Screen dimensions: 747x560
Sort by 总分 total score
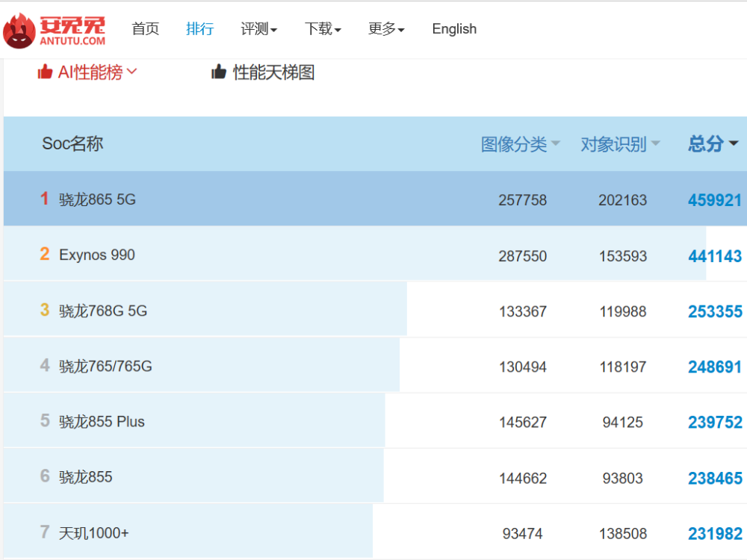pyautogui.click(x=713, y=143)
